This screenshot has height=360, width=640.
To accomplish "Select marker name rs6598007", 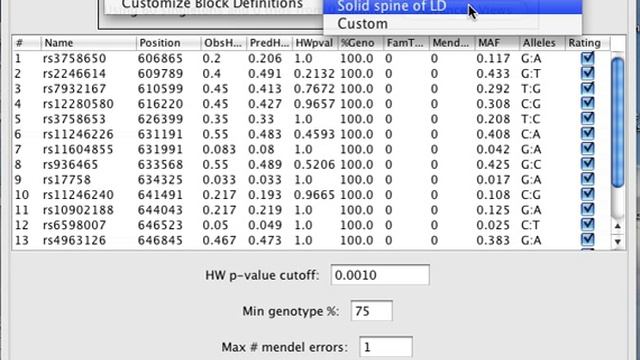I will (x=74, y=224).
